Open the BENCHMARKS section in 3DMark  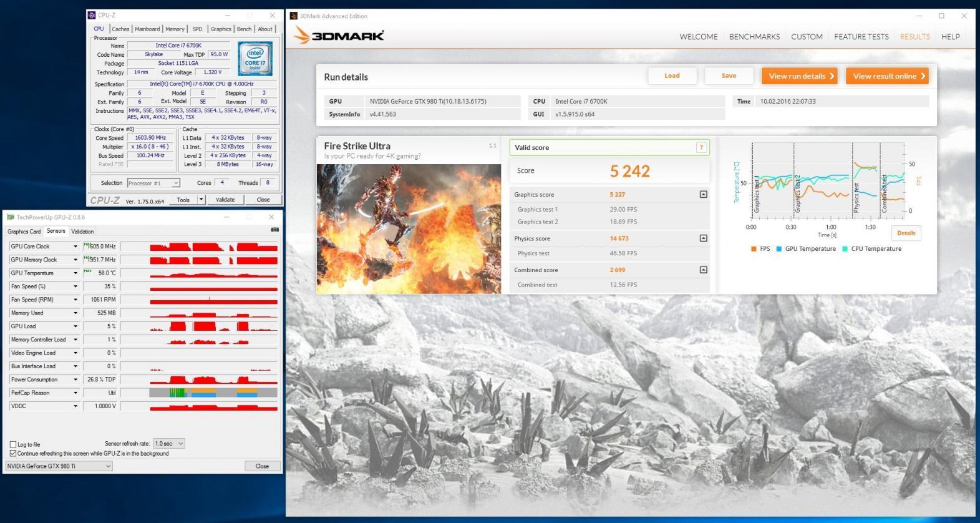click(754, 37)
